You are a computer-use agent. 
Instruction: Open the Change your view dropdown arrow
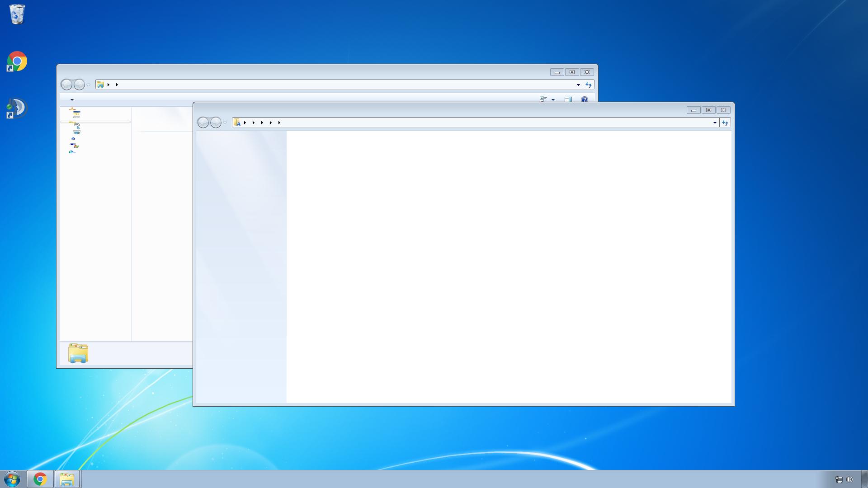tap(553, 100)
